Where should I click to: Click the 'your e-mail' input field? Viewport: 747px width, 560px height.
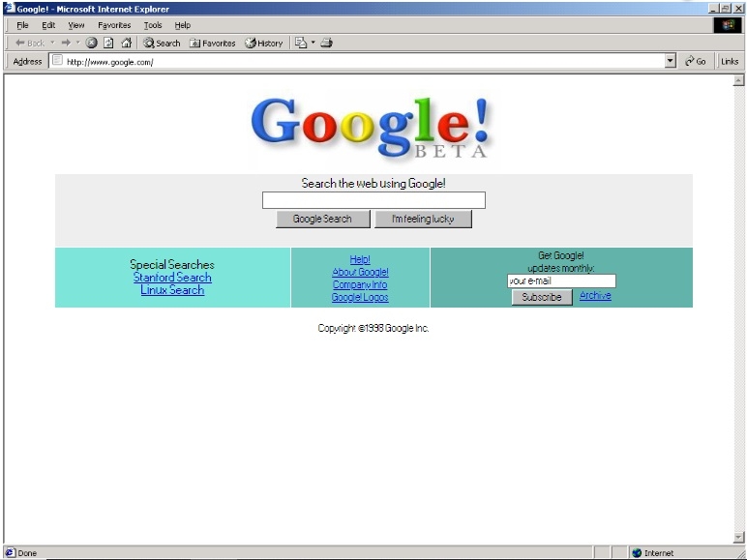(561, 280)
